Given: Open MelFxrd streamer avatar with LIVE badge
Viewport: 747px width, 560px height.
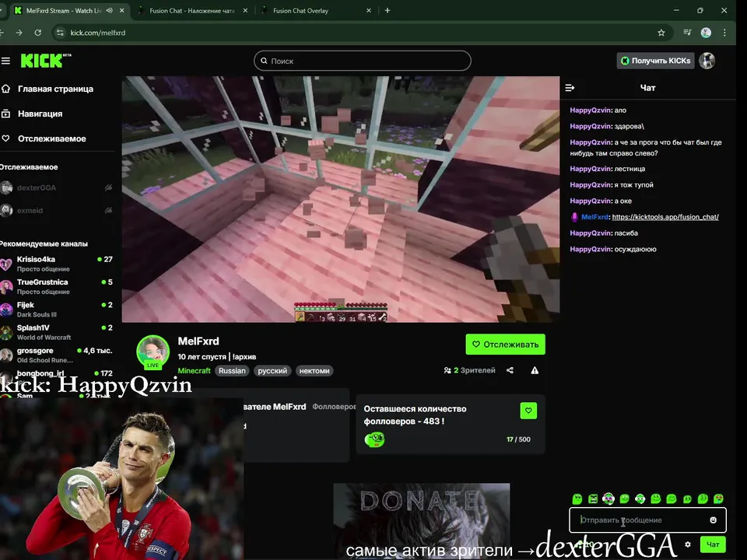Looking at the screenshot, I should [x=153, y=352].
